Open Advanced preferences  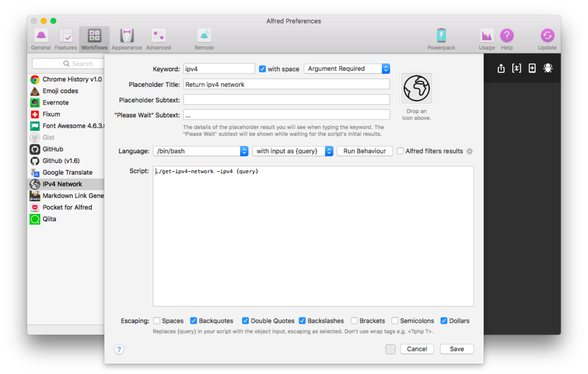pos(158,40)
